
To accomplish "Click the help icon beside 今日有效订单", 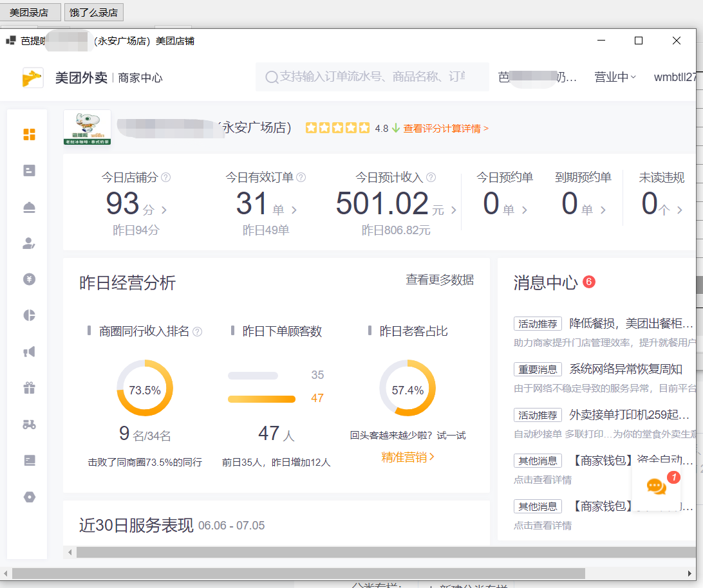I will 301,178.
